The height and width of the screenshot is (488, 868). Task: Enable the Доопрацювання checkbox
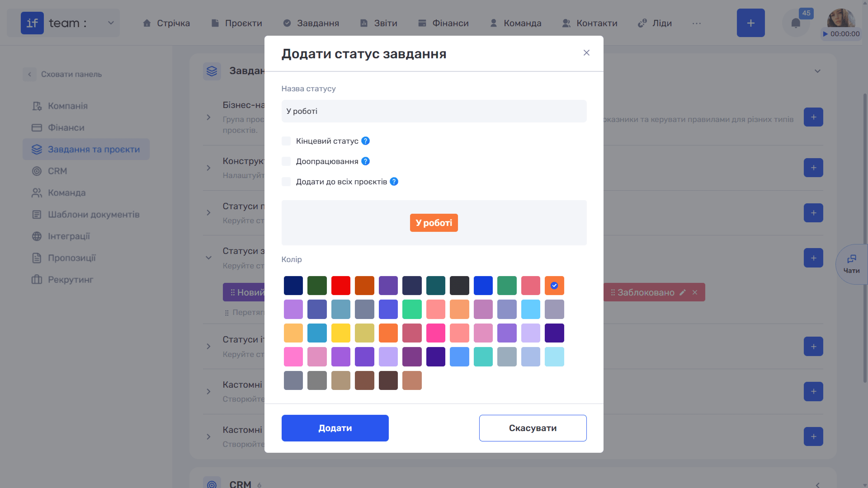point(286,161)
